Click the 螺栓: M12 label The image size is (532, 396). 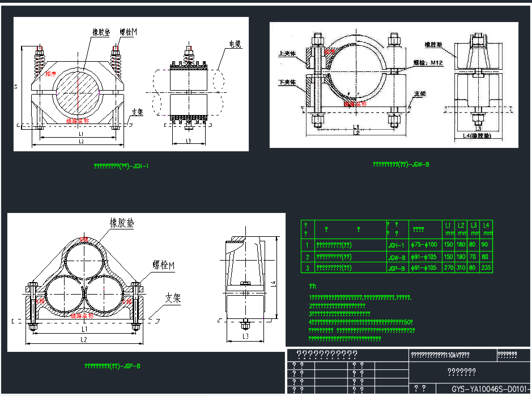[x=428, y=63]
